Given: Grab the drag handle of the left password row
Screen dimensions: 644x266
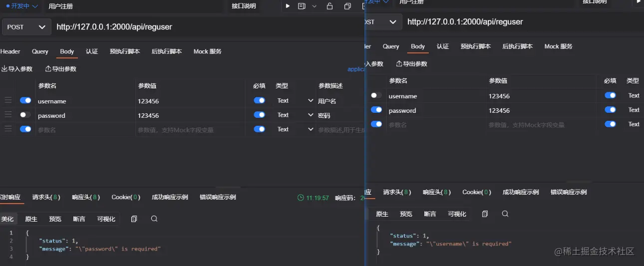Looking at the screenshot, I should coord(8,115).
